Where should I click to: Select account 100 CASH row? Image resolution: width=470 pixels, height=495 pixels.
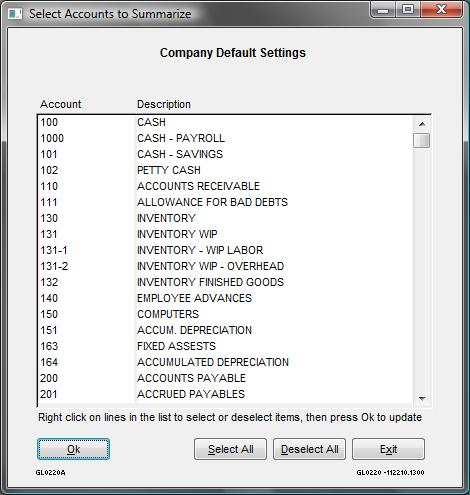[225, 122]
